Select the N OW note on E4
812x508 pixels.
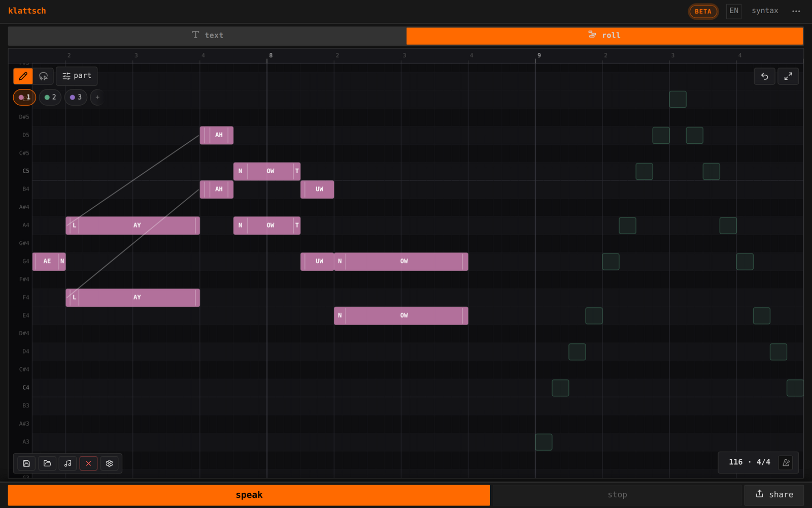401,316
